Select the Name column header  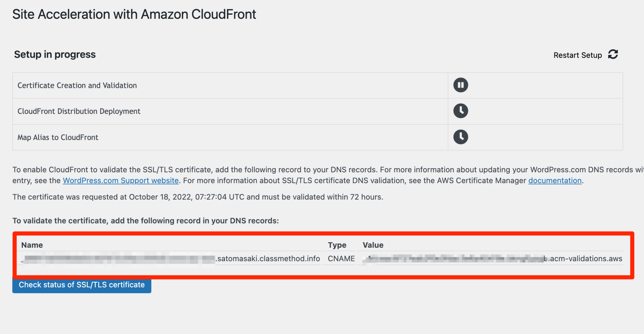[32, 245]
